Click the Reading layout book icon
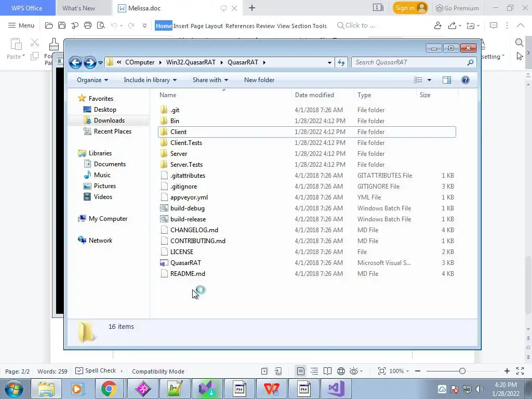The height and width of the screenshot is (399, 532). click(327, 371)
